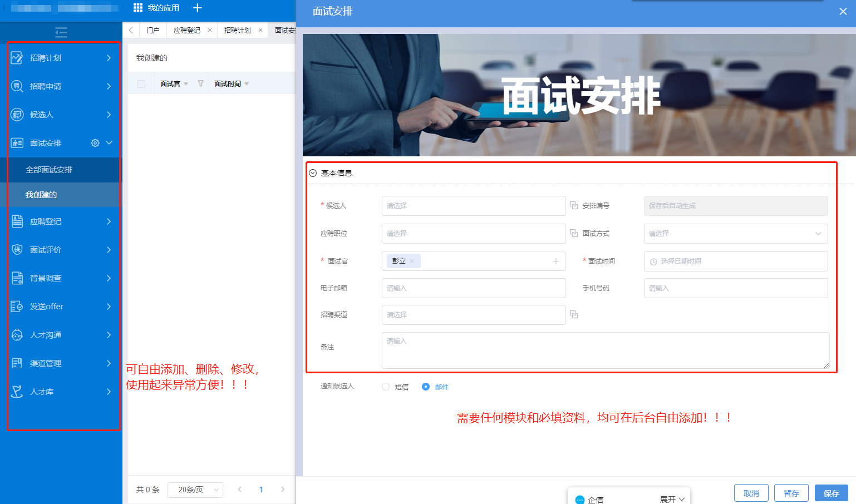Collapse the sidebar menu toggle icon
This screenshot has width=856, height=504.
61,32
